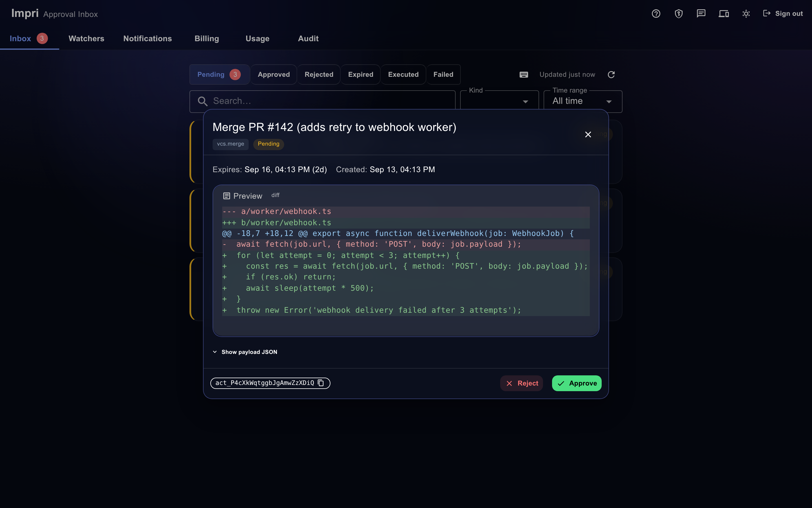Click the Impri logo

coord(25,14)
